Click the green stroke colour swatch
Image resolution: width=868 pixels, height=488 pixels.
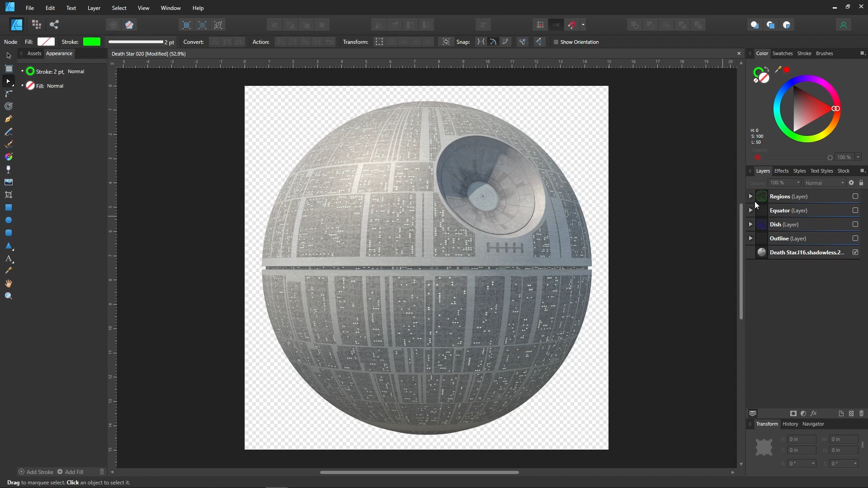click(x=92, y=42)
